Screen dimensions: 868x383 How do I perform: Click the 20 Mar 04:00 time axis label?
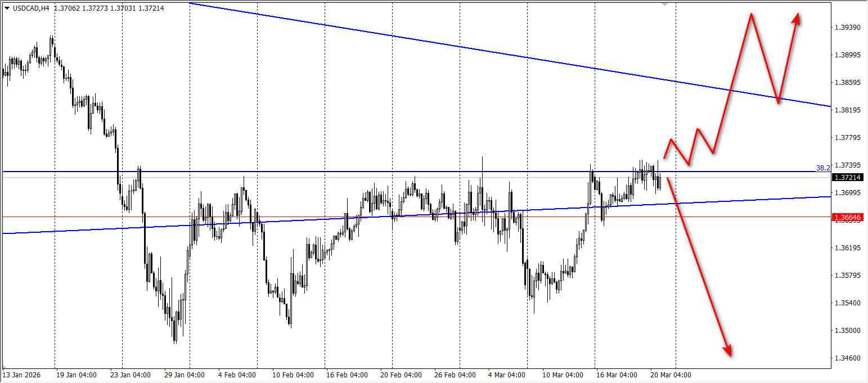click(671, 375)
